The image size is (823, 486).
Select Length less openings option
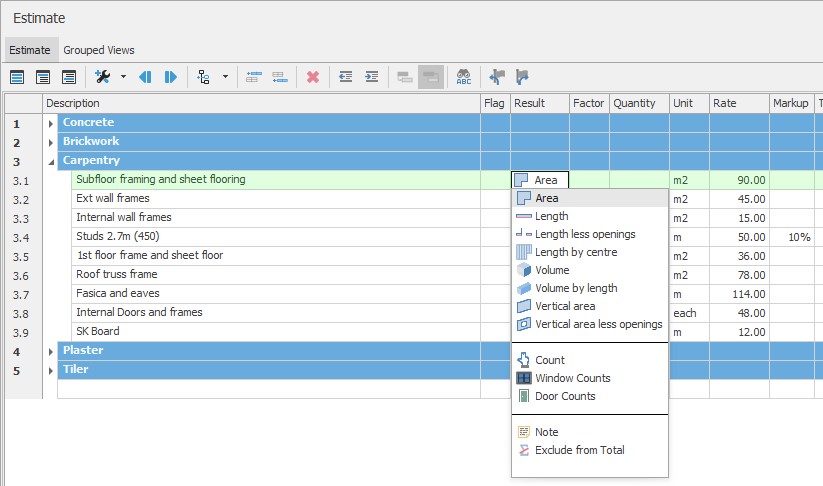point(584,234)
